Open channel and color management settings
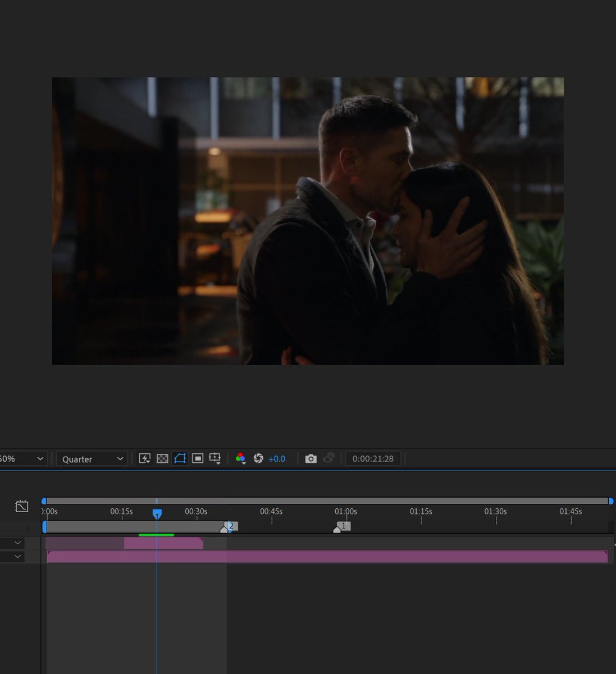This screenshot has width=616, height=674. [240, 459]
